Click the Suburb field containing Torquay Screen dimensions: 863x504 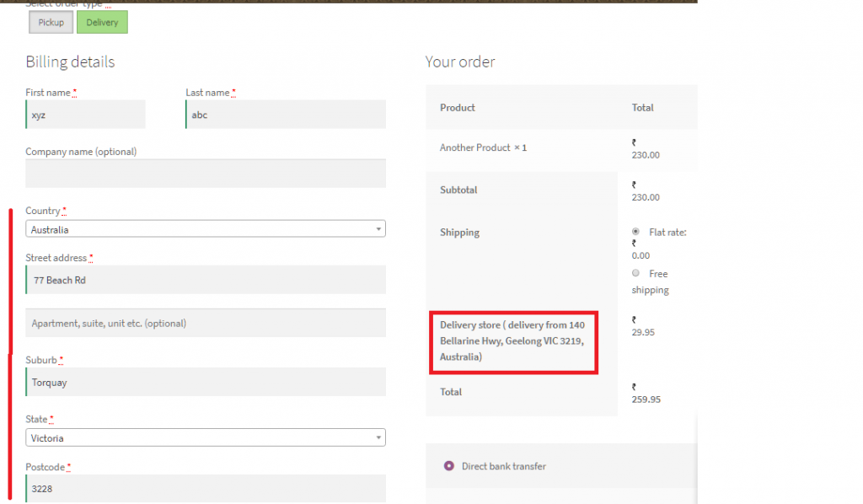tap(206, 382)
